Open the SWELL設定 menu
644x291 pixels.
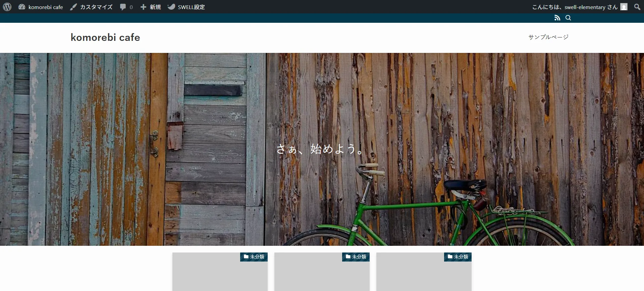pos(186,7)
